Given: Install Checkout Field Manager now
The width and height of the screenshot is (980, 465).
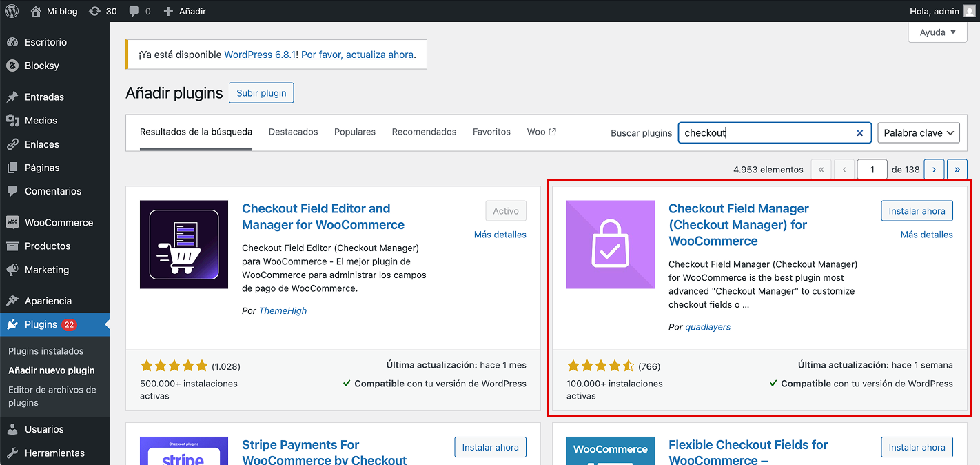Looking at the screenshot, I should click(x=917, y=211).
